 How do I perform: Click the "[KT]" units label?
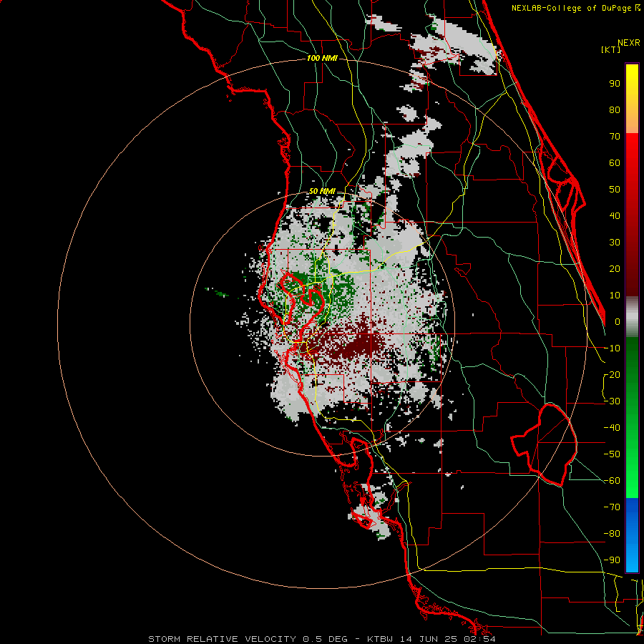[x=611, y=49]
